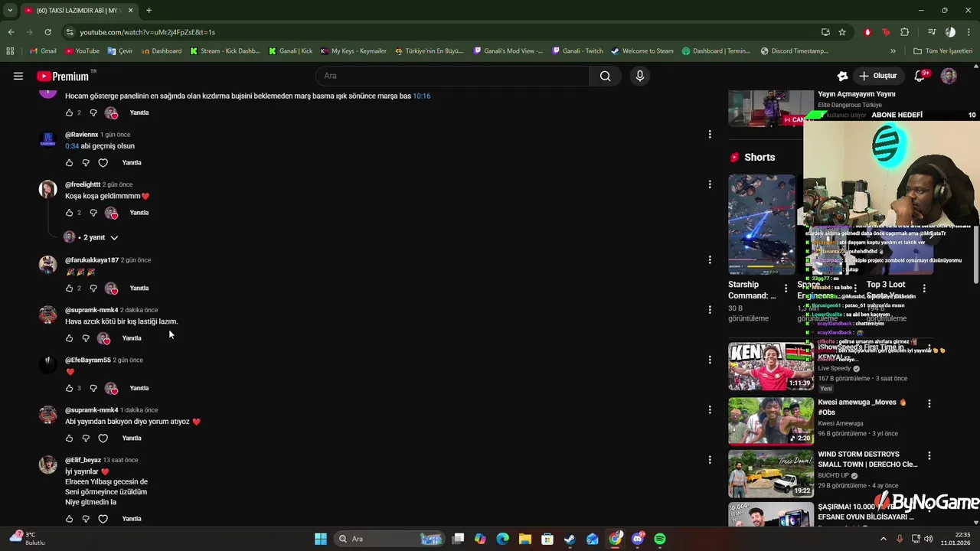Jump to timestamp 10:16 link
Viewport: 980px width, 551px height.
point(422,96)
